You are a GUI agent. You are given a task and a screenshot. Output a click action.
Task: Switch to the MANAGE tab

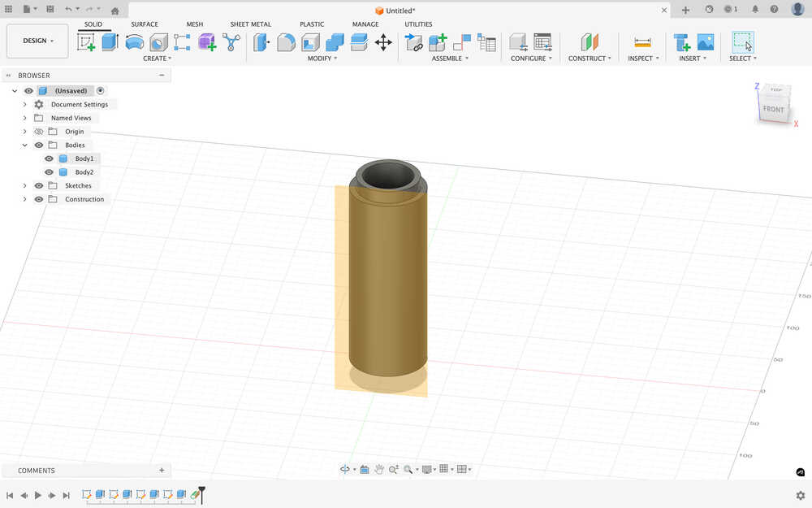coord(365,24)
